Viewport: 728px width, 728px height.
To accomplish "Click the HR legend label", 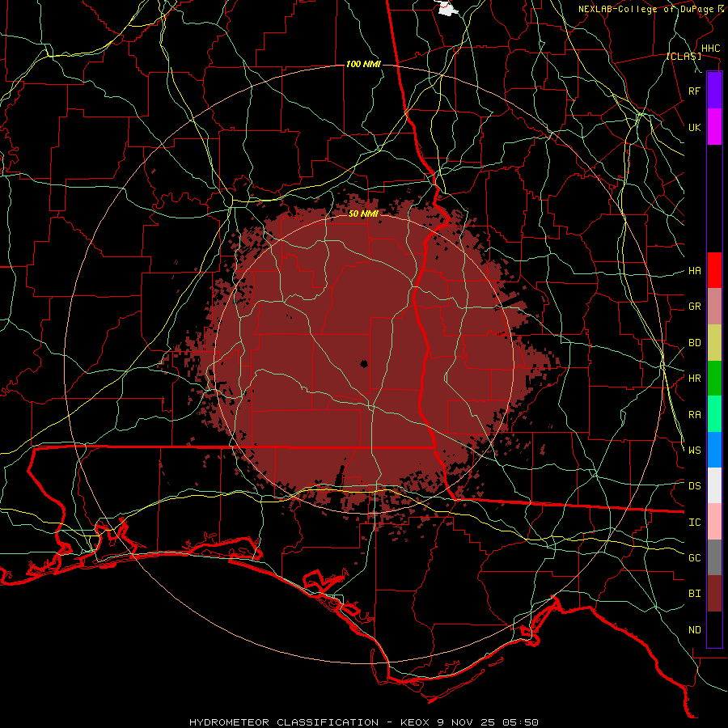I will (694, 379).
